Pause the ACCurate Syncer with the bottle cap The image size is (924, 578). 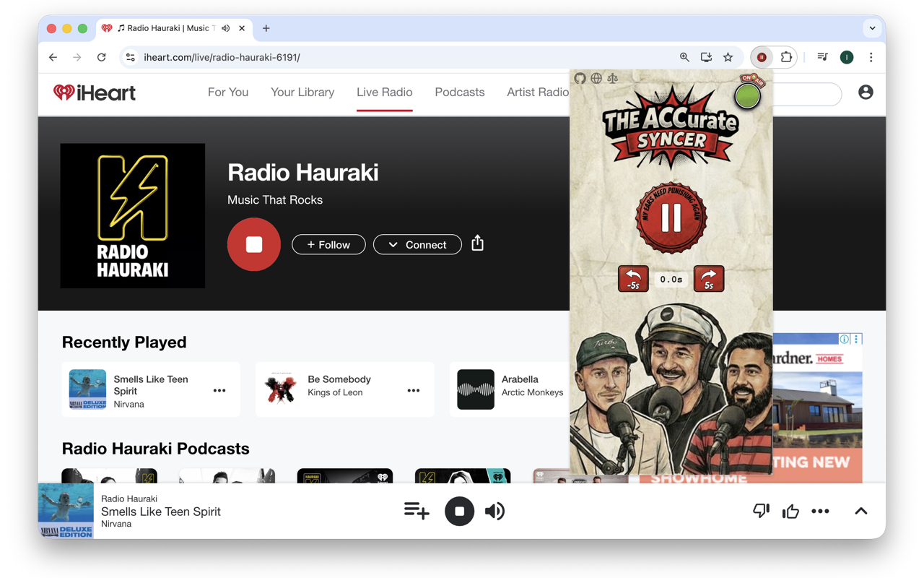[x=671, y=218]
